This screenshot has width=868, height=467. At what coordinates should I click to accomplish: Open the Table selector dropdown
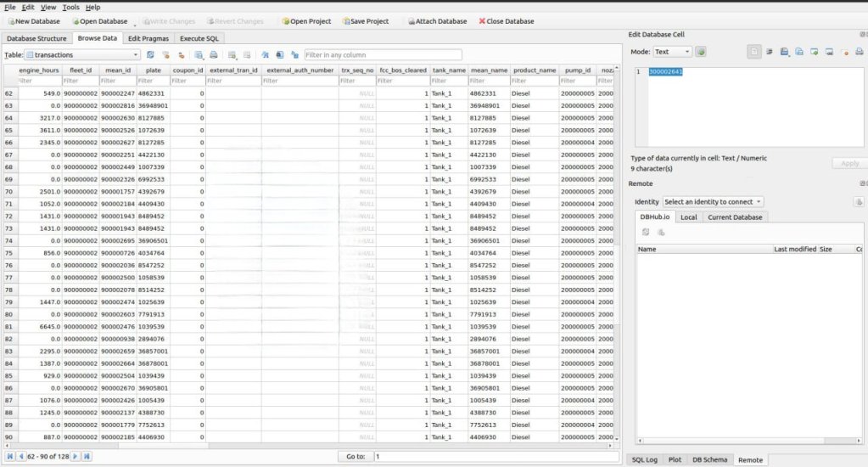click(x=82, y=55)
